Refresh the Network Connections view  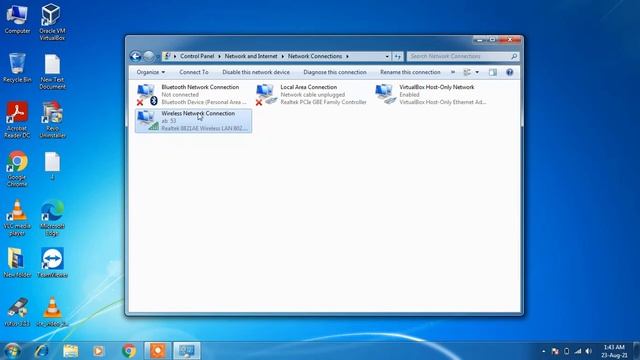398,56
